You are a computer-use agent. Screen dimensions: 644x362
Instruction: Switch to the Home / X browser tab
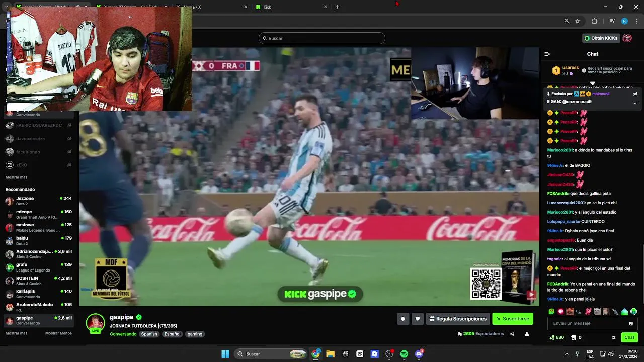point(211,7)
